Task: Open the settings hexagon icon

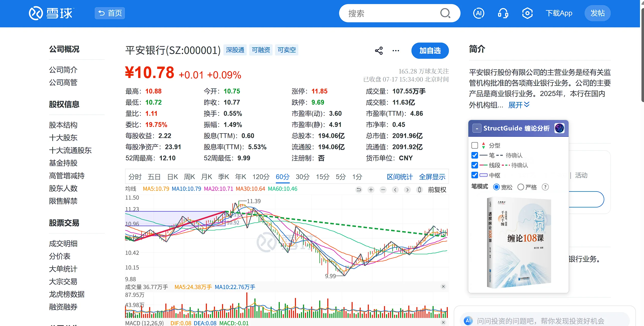Action: 527,13
